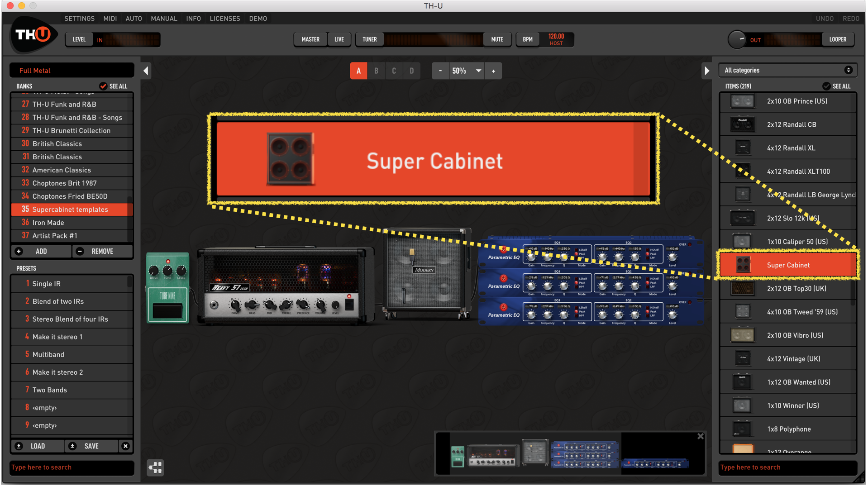This screenshot has height=486, width=868.
Task: Click the items search field
Action: coord(787,467)
